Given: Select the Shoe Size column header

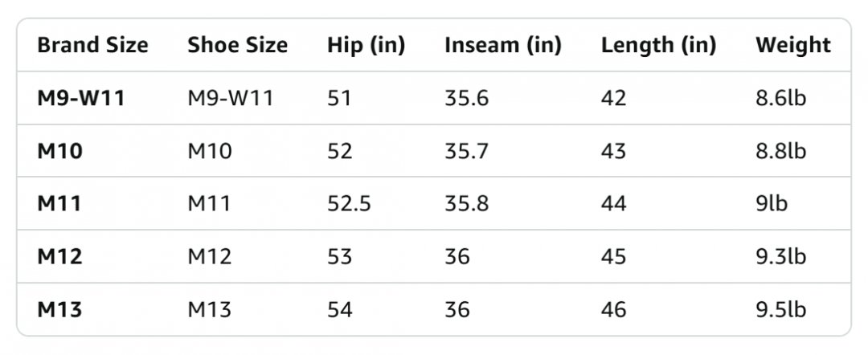Looking at the screenshot, I should tap(237, 45).
